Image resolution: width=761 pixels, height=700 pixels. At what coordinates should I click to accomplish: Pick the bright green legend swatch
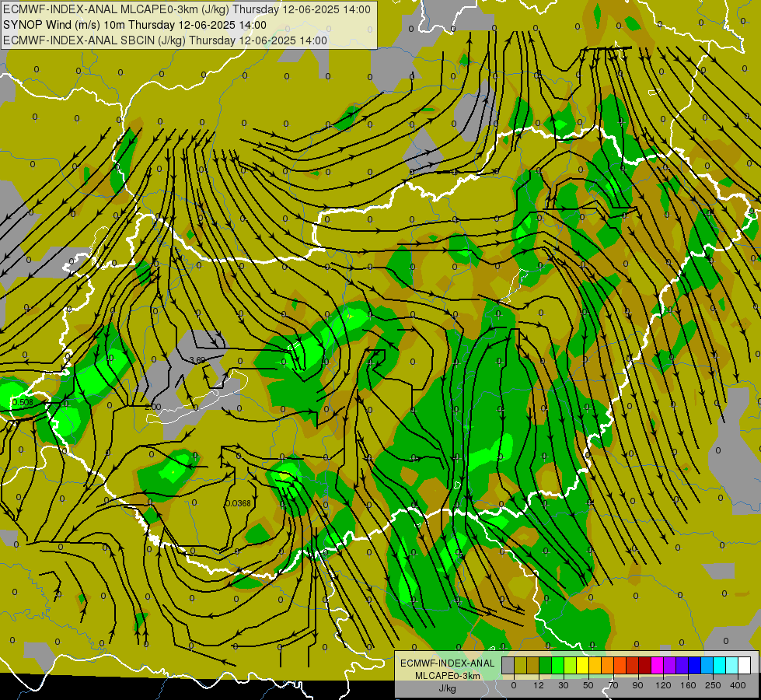tap(557, 665)
